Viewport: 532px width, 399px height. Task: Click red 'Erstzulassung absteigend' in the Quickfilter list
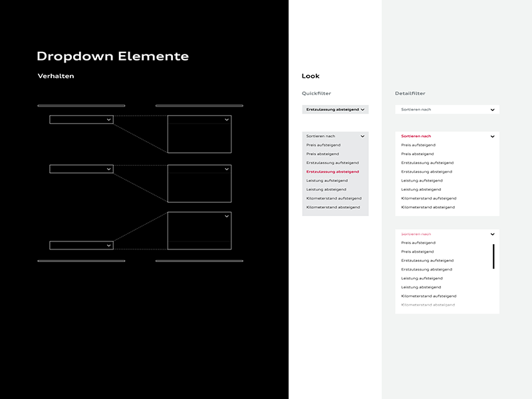[x=332, y=172]
